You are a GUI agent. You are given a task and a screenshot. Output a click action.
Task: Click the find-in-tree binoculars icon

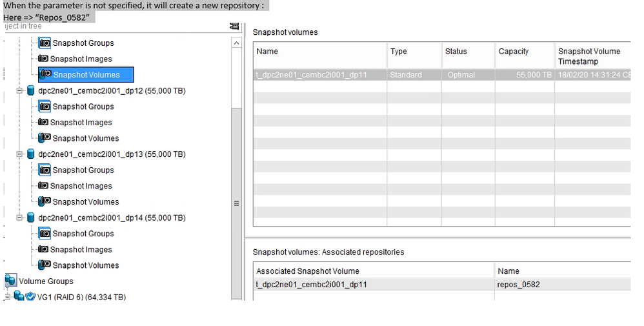(x=234, y=26)
